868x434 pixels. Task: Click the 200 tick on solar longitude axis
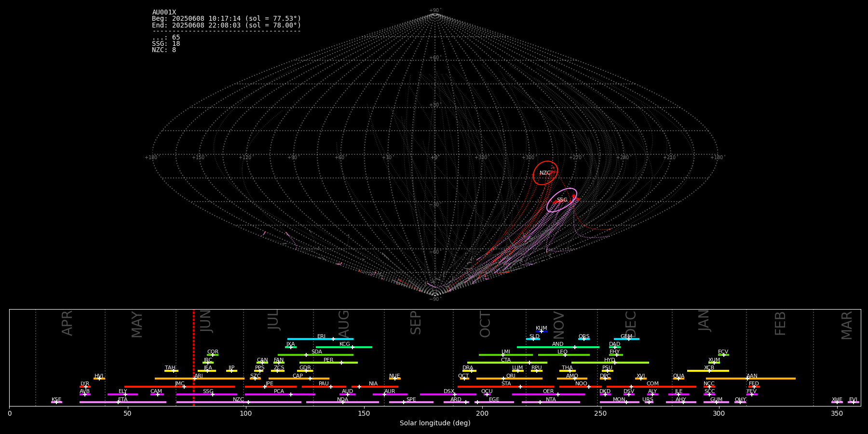[x=482, y=413]
